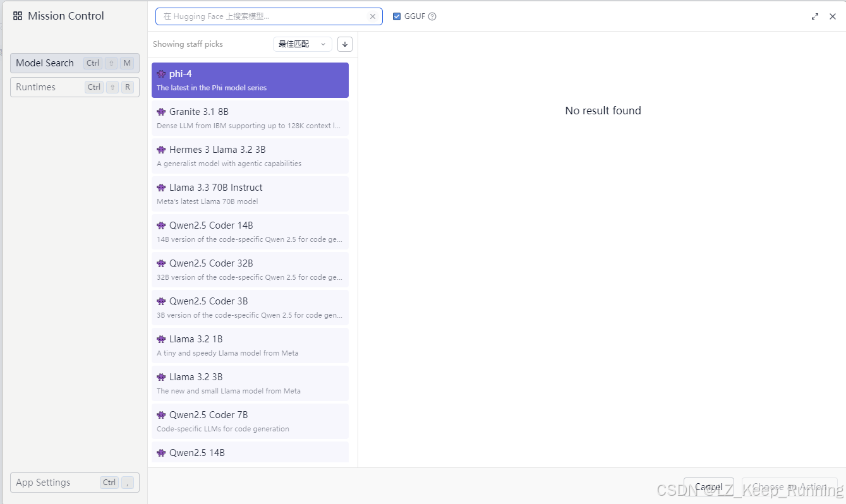Click the phi-4 model icon
Image resolution: width=846 pixels, height=504 pixels.
(x=161, y=74)
